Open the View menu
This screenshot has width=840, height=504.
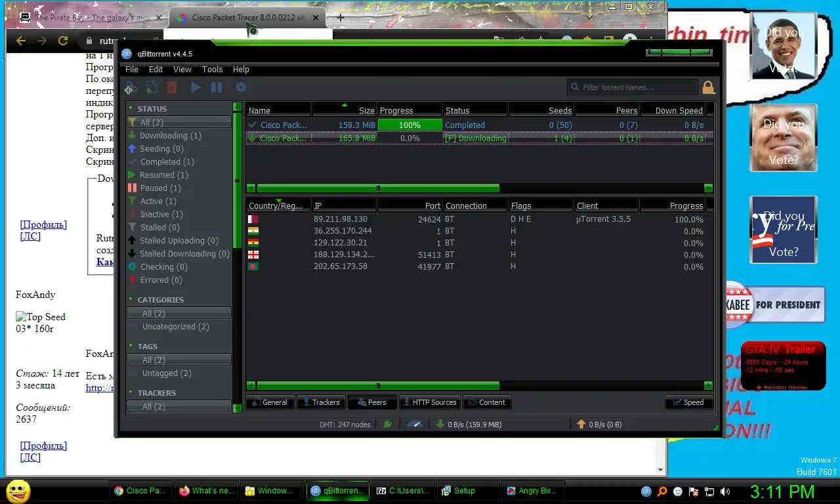[x=182, y=70]
